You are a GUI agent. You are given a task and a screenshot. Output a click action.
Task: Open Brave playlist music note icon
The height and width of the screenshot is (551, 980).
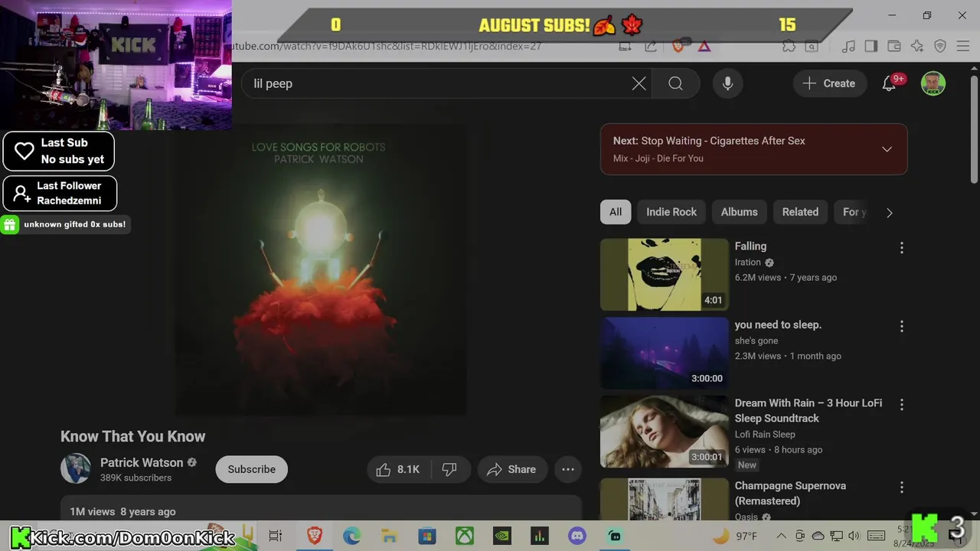[x=848, y=46]
